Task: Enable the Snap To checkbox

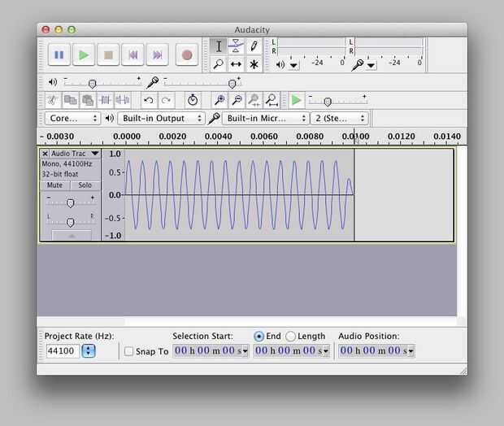Action: 128,351
